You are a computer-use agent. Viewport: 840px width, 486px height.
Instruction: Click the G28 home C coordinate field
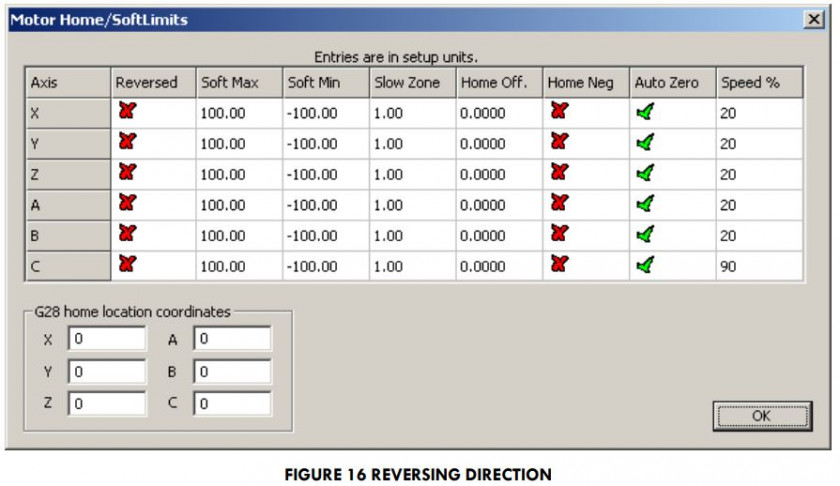coord(232,404)
